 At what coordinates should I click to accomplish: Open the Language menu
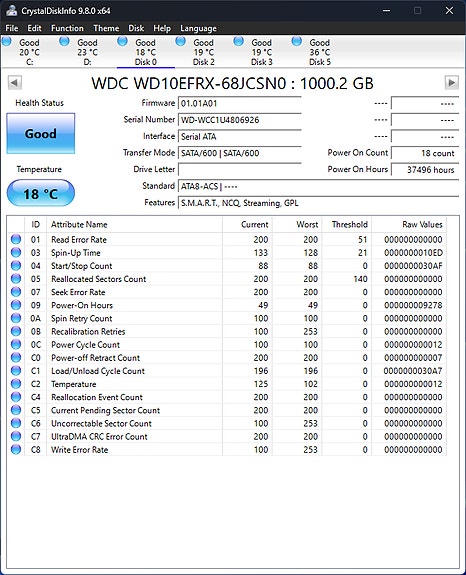point(198,28)
